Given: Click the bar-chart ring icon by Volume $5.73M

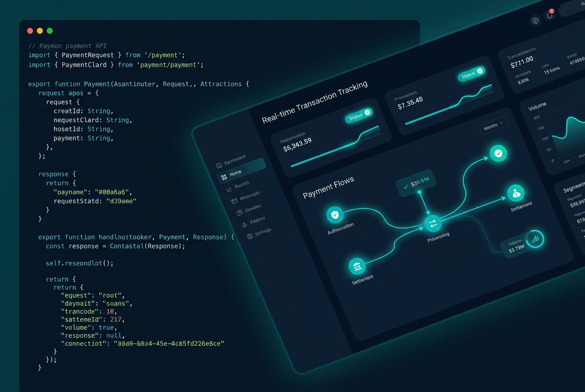Looking at the screenshot, I should (x=535, y=239).
